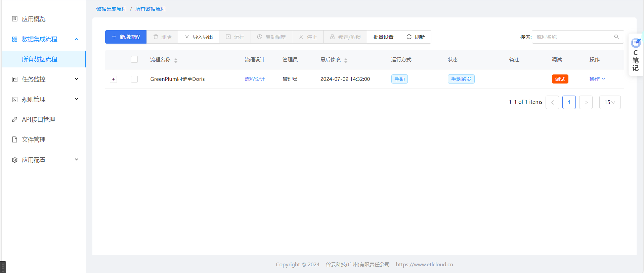Click the 批量设置 button

tap(383, 37)
